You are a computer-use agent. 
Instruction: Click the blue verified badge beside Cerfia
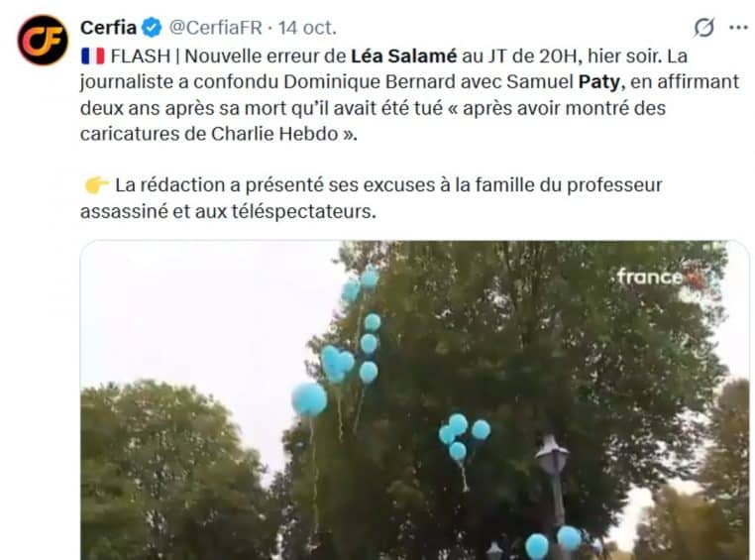point(153,28)
